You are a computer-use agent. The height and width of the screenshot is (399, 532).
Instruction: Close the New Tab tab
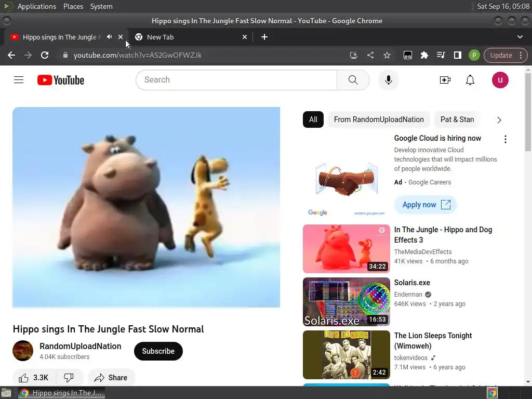click(245, 37)
